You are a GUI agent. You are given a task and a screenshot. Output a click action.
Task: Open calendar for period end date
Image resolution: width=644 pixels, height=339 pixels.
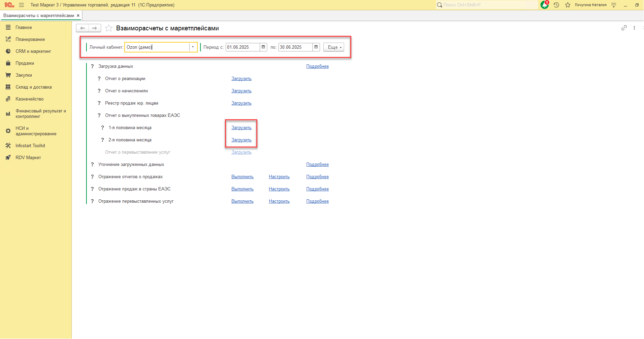(316, 47)
